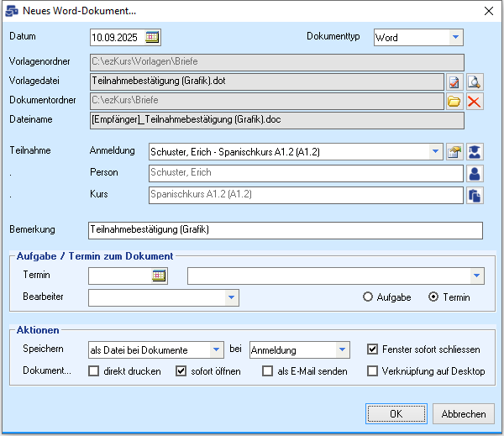Uncheck 'Fenster sofort schliessen'
504x436 pixels.
click(x=373, y=349)
